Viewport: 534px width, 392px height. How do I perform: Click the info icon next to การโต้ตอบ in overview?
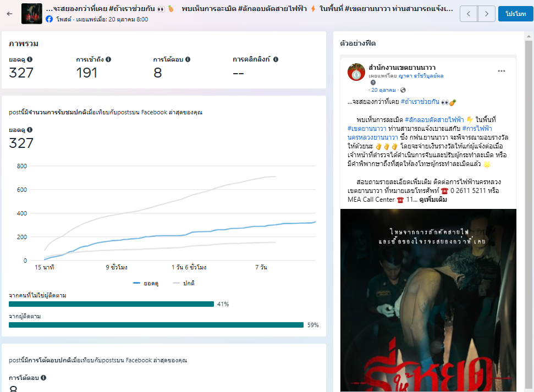point(188,59)
